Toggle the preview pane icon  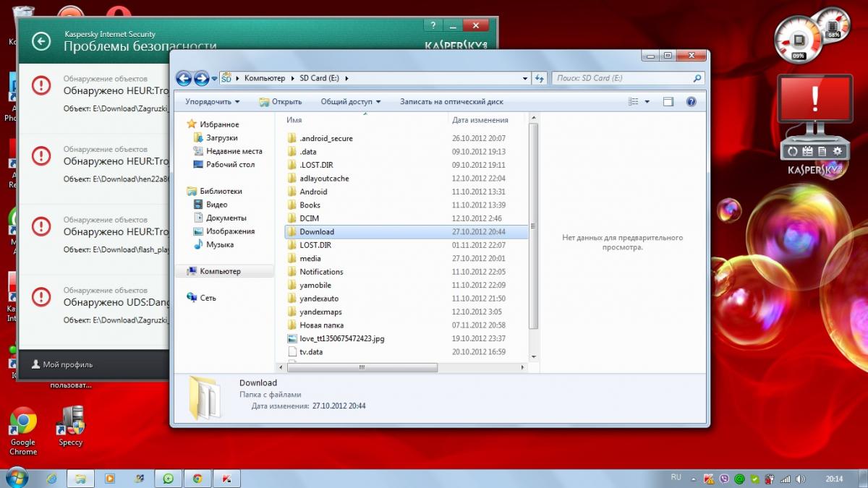pyautogui.click(x=668, y=102)
